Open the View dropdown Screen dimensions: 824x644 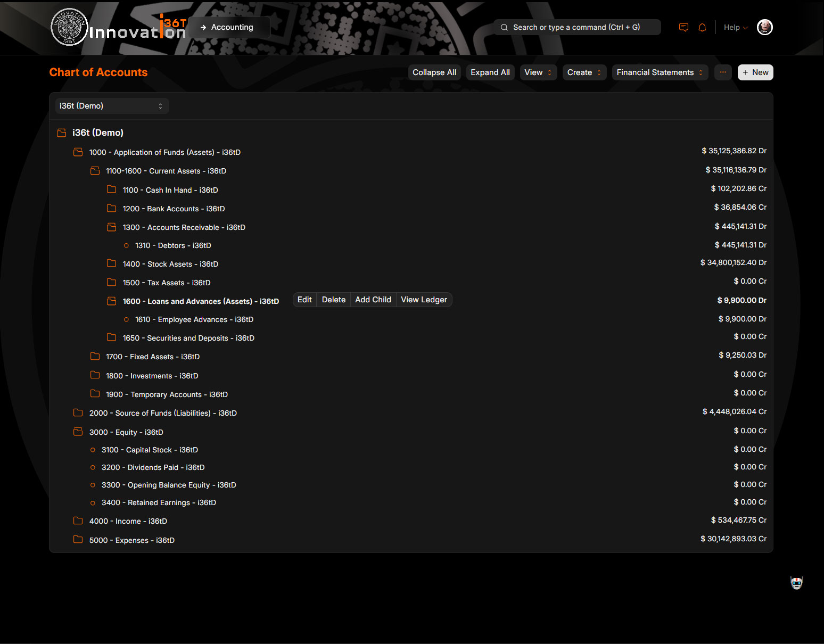538,72
